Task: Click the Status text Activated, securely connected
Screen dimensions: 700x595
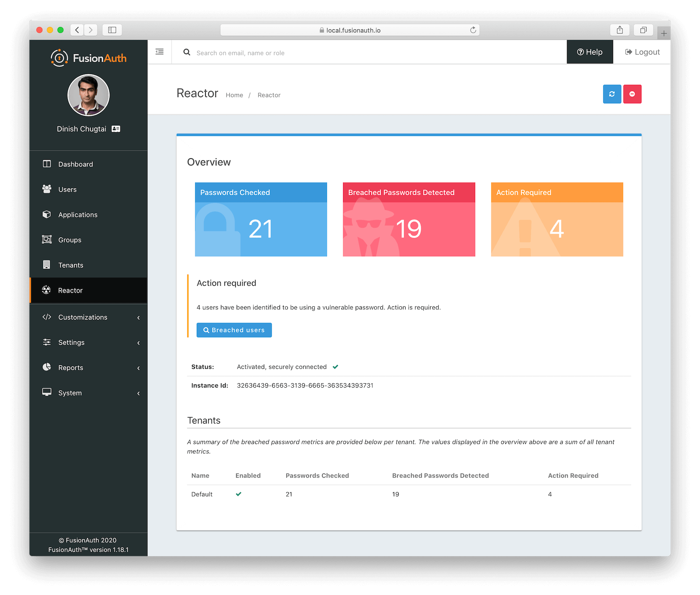Action: point(282,367)
